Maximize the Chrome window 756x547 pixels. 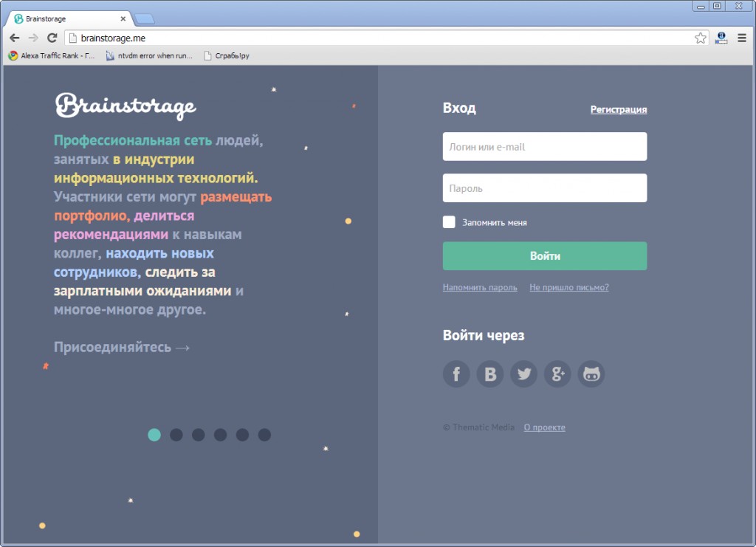(x=717, y=6)
